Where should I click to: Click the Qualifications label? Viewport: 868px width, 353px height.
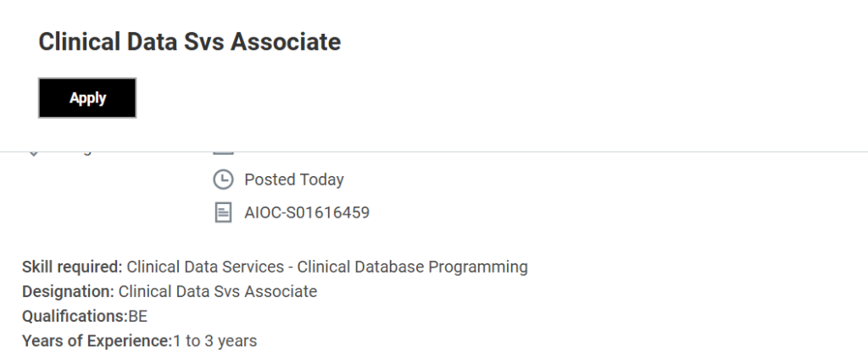75,317
